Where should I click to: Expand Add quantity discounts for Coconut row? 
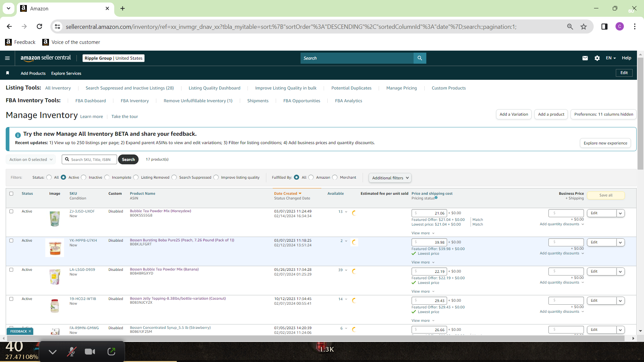(x=562, y=311)
